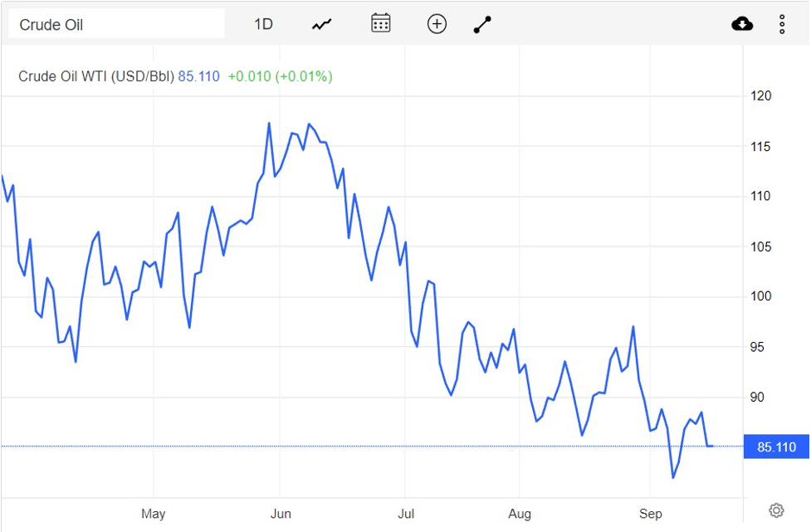Open the calendar date range picker
Viewport: 811px width, 532px height.
point(380,23)
